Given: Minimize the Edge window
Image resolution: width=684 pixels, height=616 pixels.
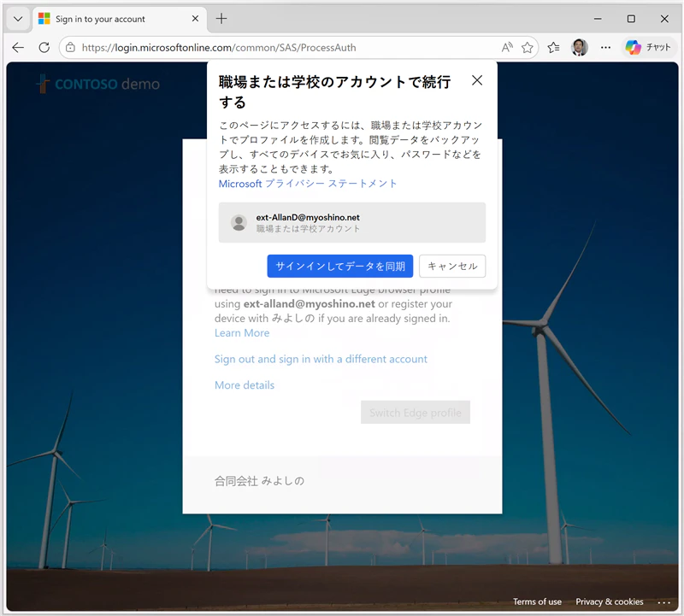Looking at the screenshot, I should point(598,19).
